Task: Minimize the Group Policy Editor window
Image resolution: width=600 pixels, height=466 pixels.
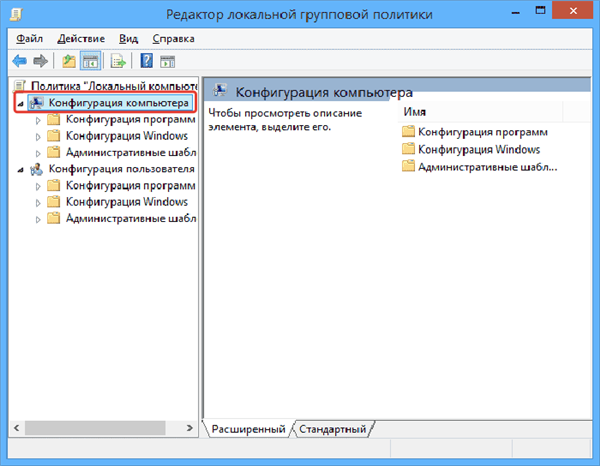Action: (515, 13)
